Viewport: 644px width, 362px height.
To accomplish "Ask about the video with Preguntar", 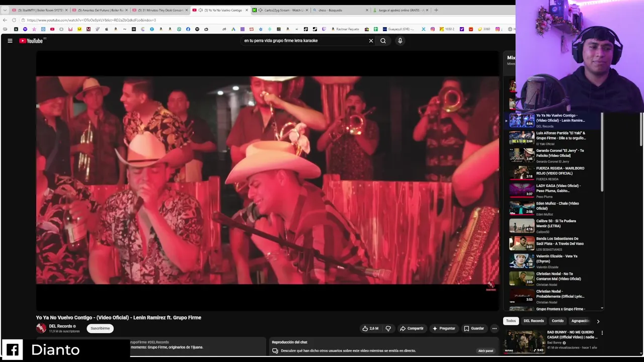I will coord(444,328).
